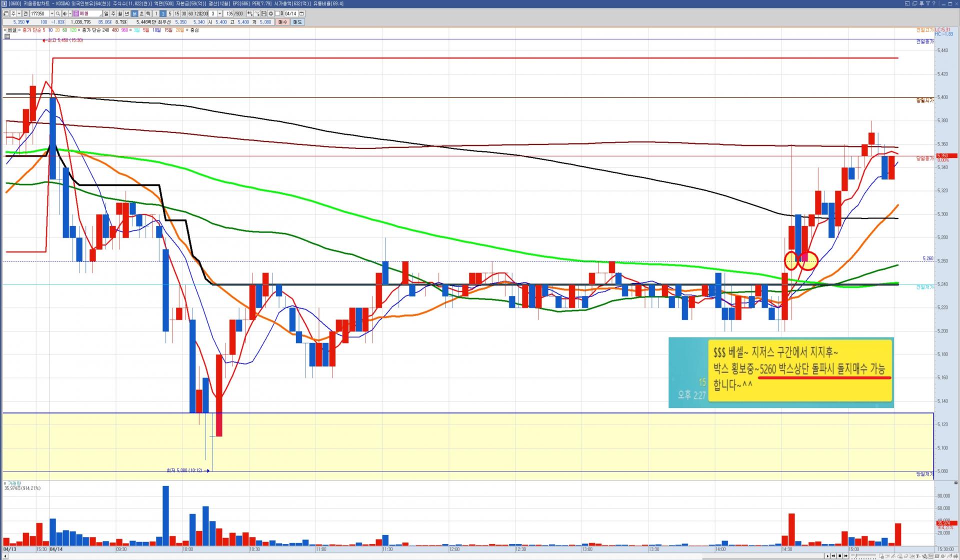The width and height of the screenshot is (960, 560).
Task: Open the calendar date picker icon
Action: tap(301, 13)
